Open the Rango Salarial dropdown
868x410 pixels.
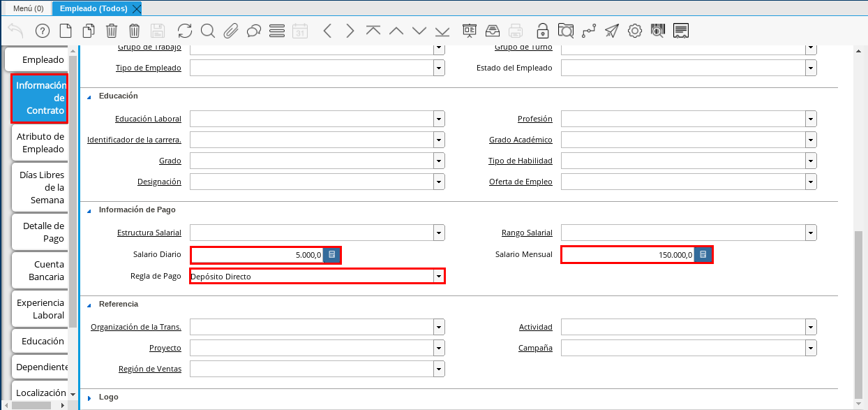(x=811, y=233)
